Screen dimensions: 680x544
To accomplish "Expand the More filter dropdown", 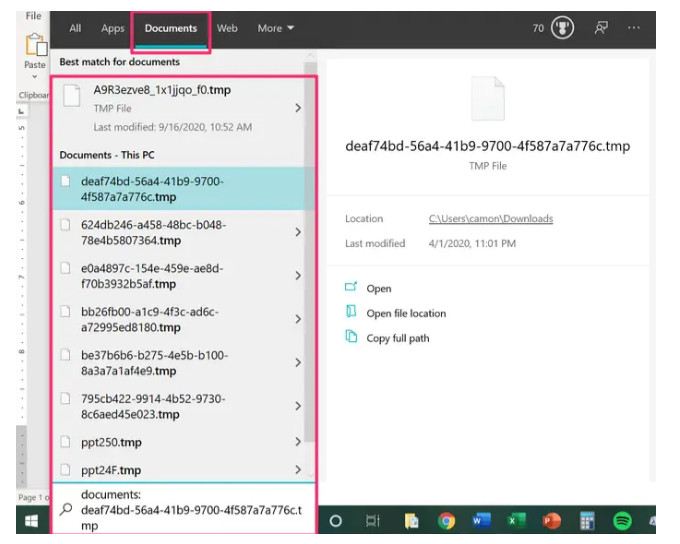I will 276,29.
